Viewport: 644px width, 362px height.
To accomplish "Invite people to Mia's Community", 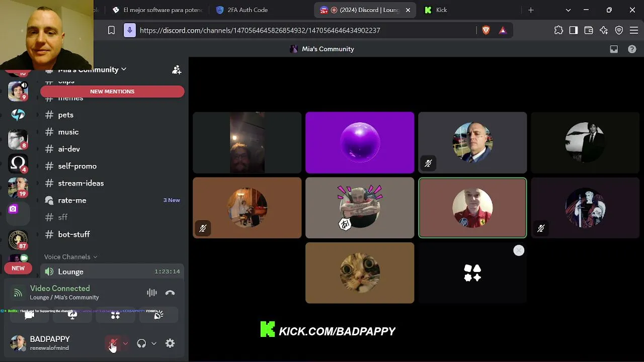I will pos(177,70).
